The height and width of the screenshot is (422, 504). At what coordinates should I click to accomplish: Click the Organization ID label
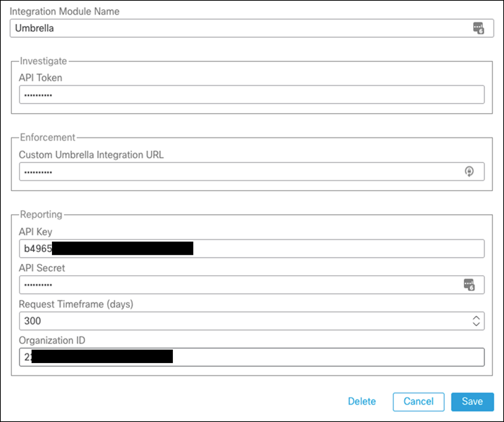coord(52,341)
